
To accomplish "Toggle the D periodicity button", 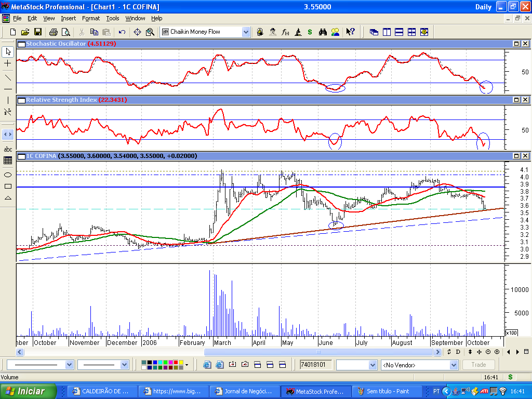I will point(457,352).
